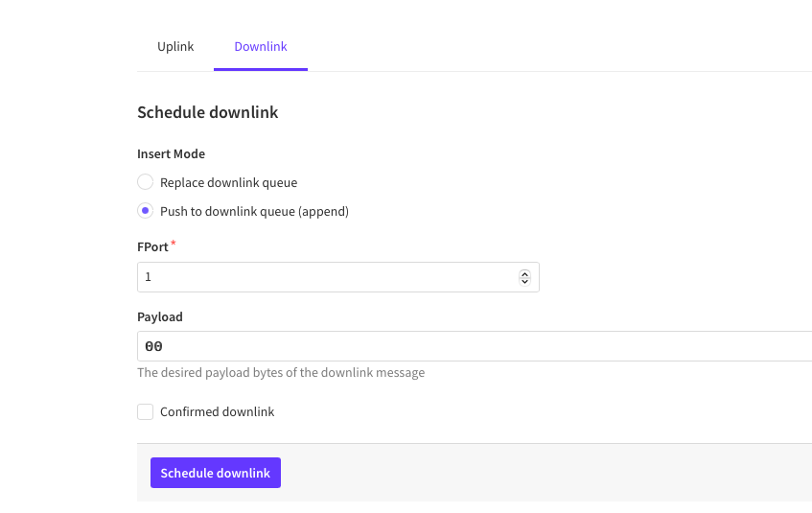Image resolution: width=812 pixels, height=513 pixels.
Task: Select the Downlink tab
Action: (261, 47)
